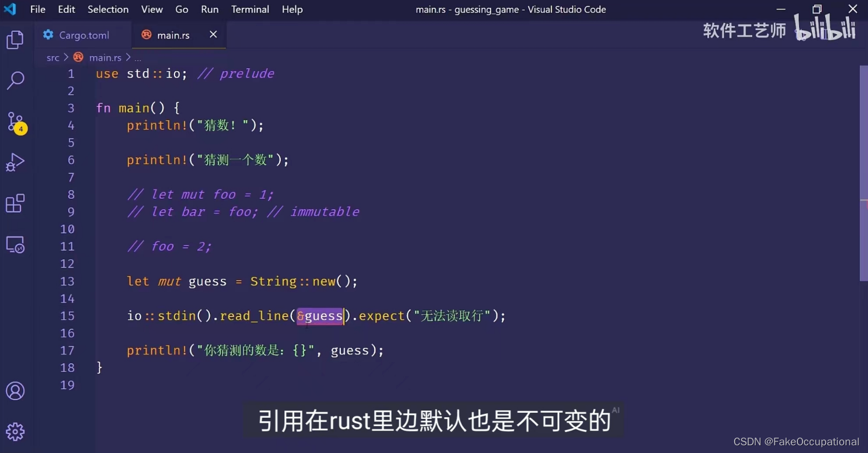The width and height of the screenshot is (868, 453).
Task: Close the main.rs tab
Action: point(213,35)
